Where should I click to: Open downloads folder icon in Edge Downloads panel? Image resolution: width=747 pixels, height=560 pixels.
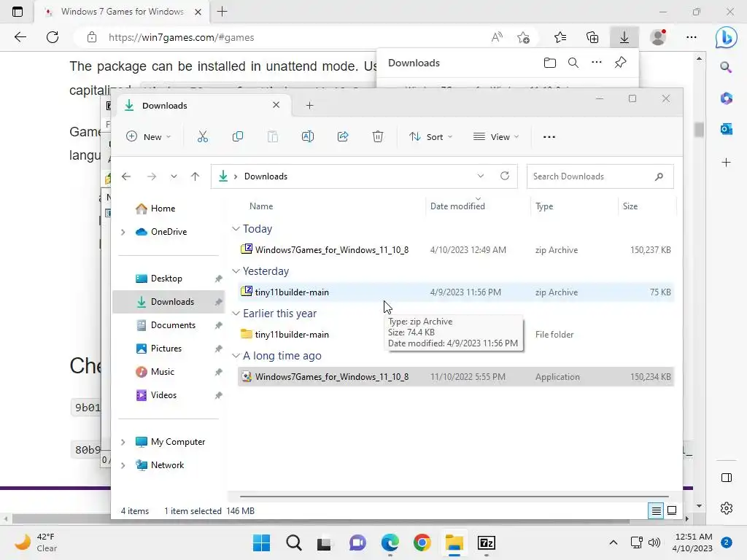550,63
